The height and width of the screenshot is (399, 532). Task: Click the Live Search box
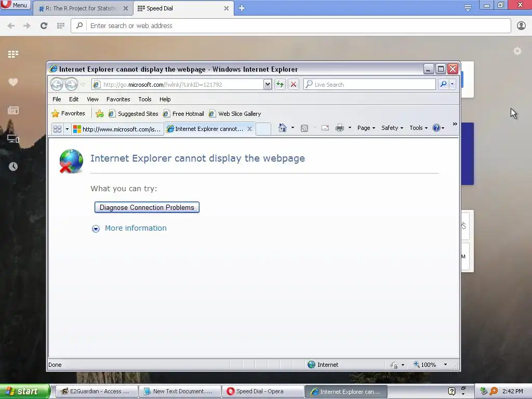[369, 85]
